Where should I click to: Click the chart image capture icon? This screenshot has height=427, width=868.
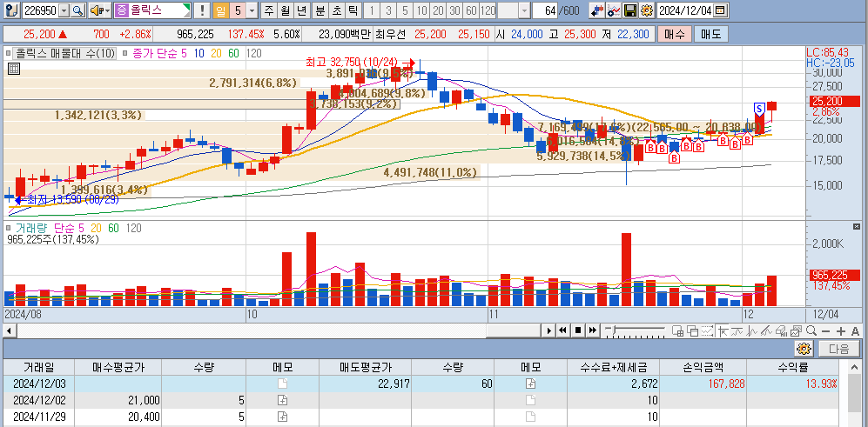(x=796, y=330)
